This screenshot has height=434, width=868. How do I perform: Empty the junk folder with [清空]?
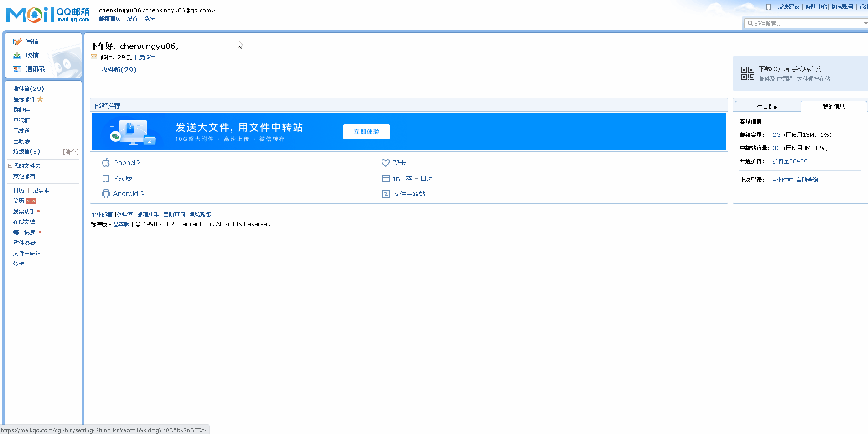coord(71,152)
